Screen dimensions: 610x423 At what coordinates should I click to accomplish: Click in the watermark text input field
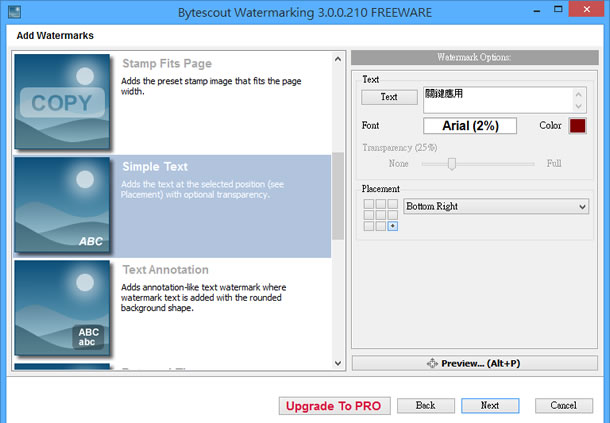coord(497,99)
